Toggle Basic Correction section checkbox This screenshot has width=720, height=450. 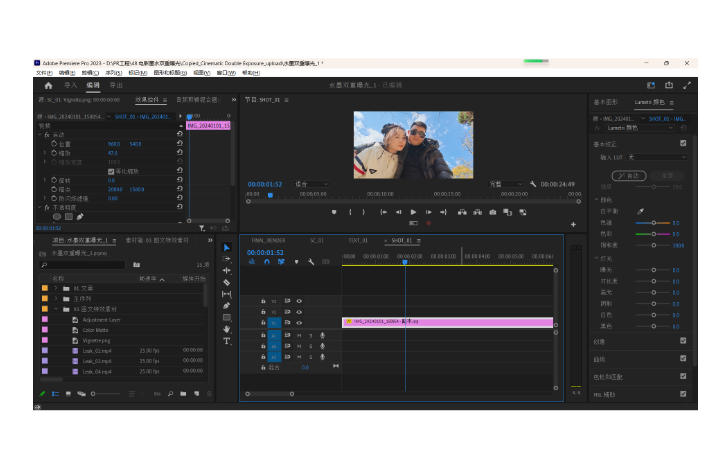(x=683, y=143)
